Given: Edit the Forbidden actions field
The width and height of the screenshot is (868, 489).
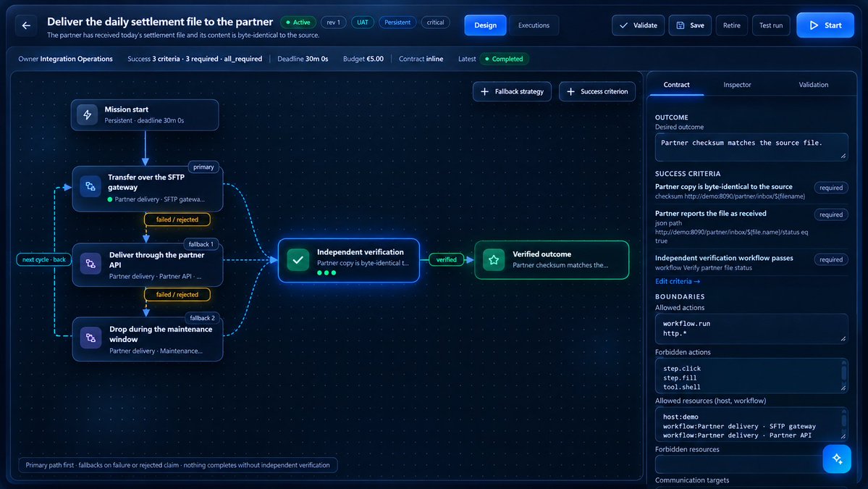Looking at the screenshot, I should click(x=751, y=375).
